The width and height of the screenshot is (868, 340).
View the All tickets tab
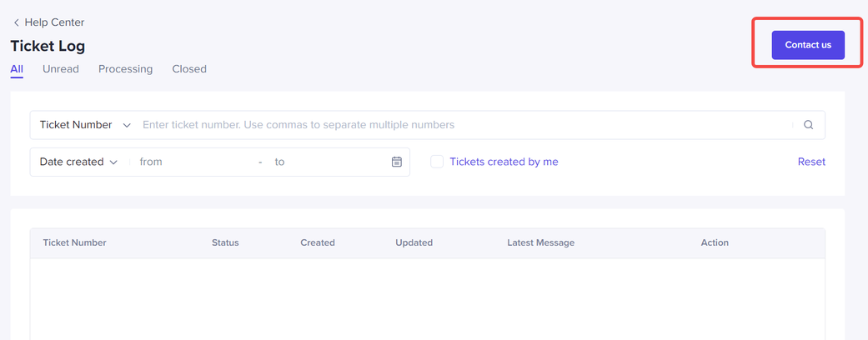(x=17, y=69)
